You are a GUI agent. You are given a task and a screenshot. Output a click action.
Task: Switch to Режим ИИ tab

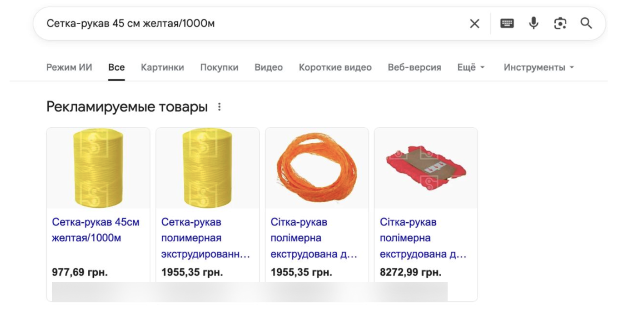(x=69, y=67)
